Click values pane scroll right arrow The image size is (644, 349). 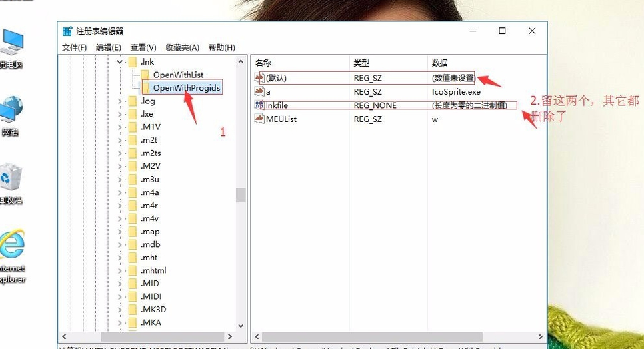pyautogui.click(x=540, y=337)
